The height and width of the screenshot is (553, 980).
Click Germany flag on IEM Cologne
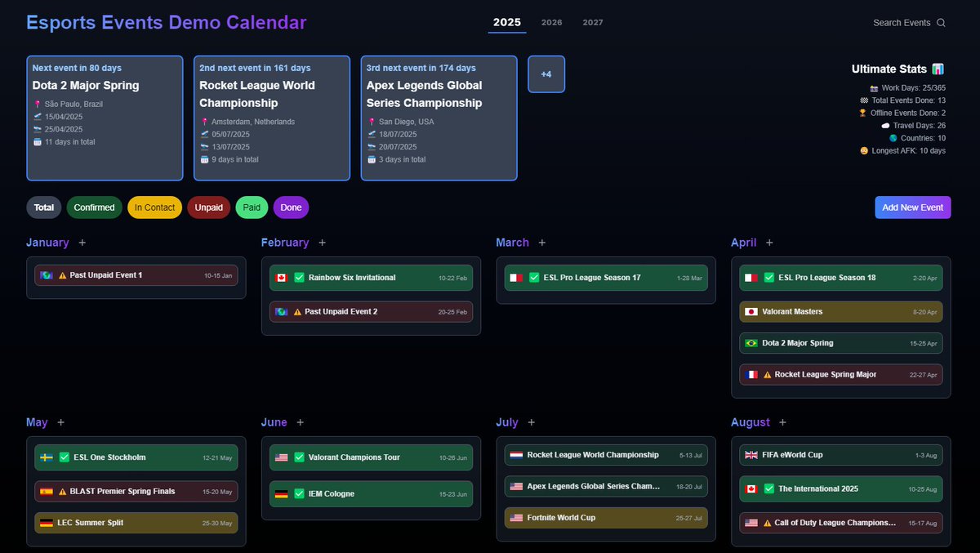coord(282,494)
